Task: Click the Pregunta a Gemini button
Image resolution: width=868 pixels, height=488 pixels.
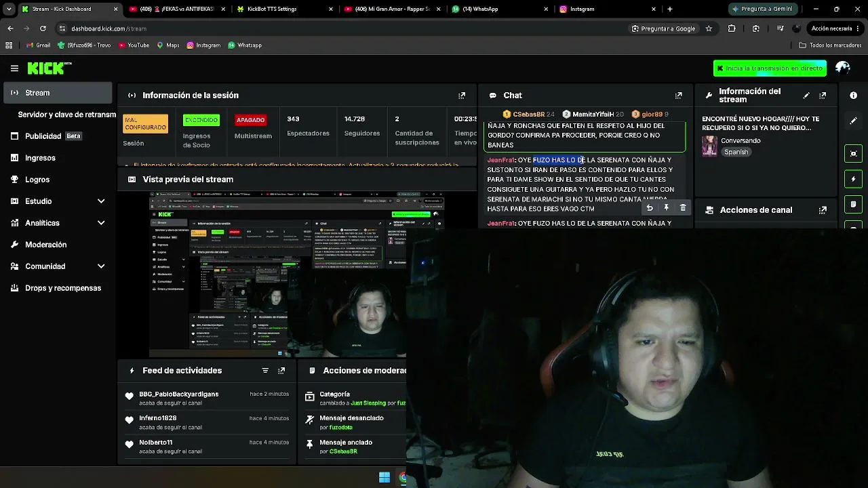Action: [x=762, y=9]
